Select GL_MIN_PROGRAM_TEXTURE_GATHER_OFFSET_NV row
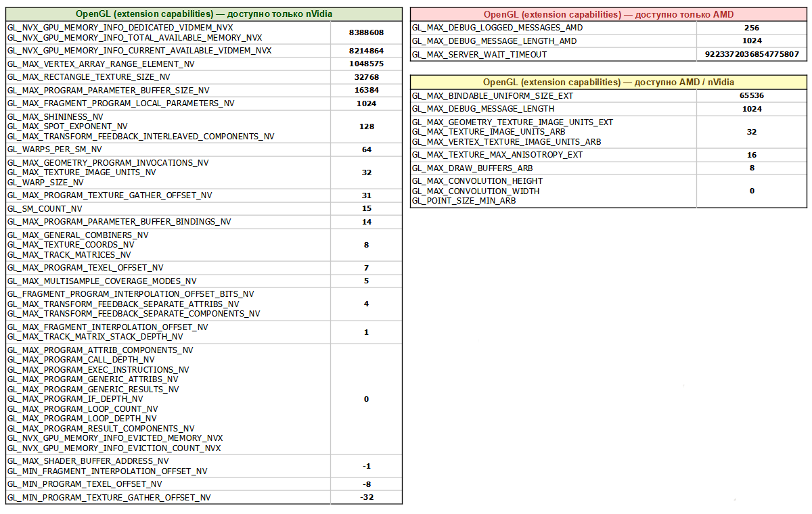812x514 pixels. click(204, 498)
